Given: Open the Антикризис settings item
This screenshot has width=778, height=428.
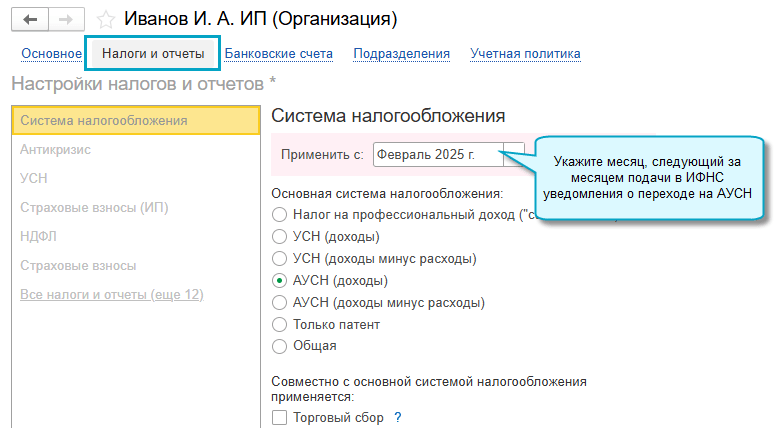Looking at the screenshot, I should (x=55, y=150).
